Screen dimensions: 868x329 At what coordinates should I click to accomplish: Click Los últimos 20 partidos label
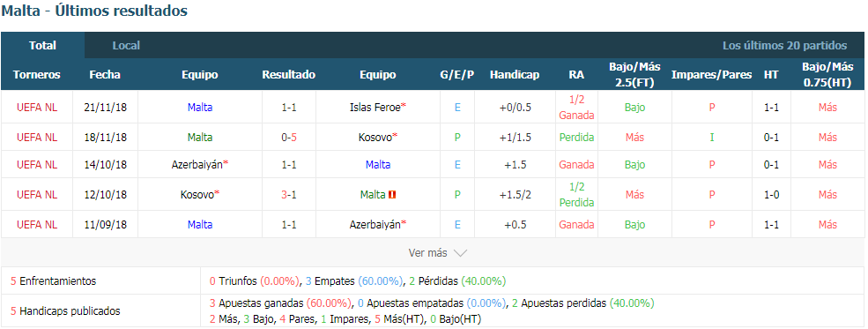click(x=784, y=45)
